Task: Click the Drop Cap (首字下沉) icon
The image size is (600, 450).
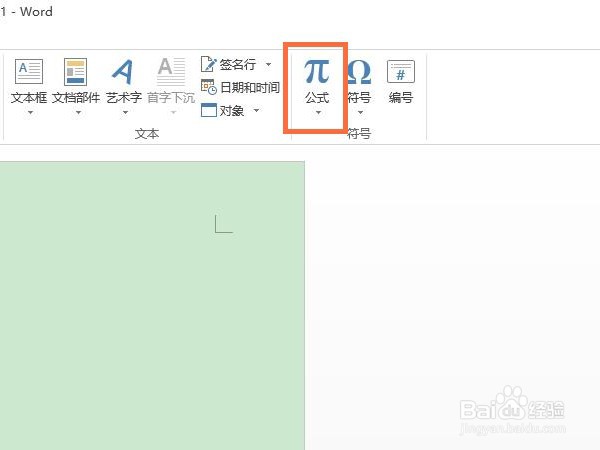Action: pos(171,72)
